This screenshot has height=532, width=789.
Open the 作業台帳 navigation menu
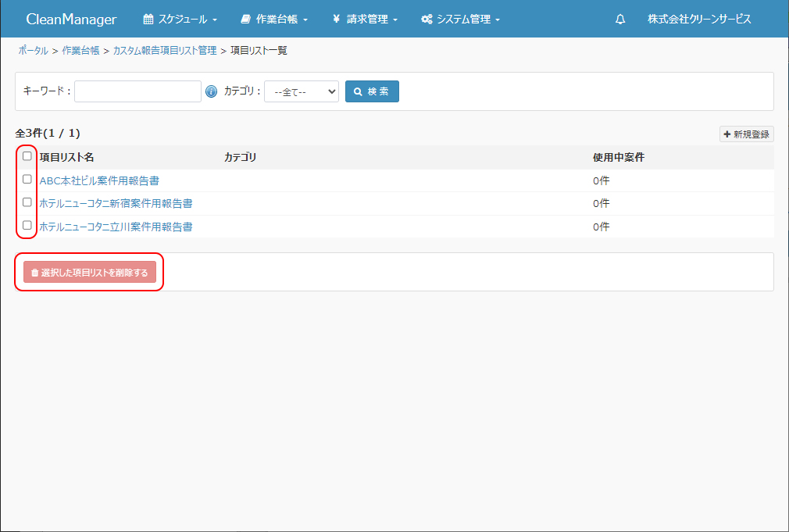pyautogui.click(x=274, y=20)
